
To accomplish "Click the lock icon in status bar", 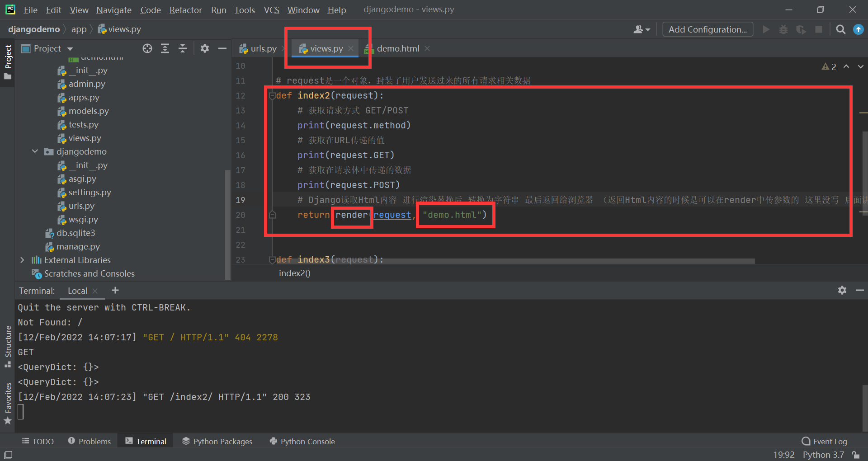I will tap(855, 455).
